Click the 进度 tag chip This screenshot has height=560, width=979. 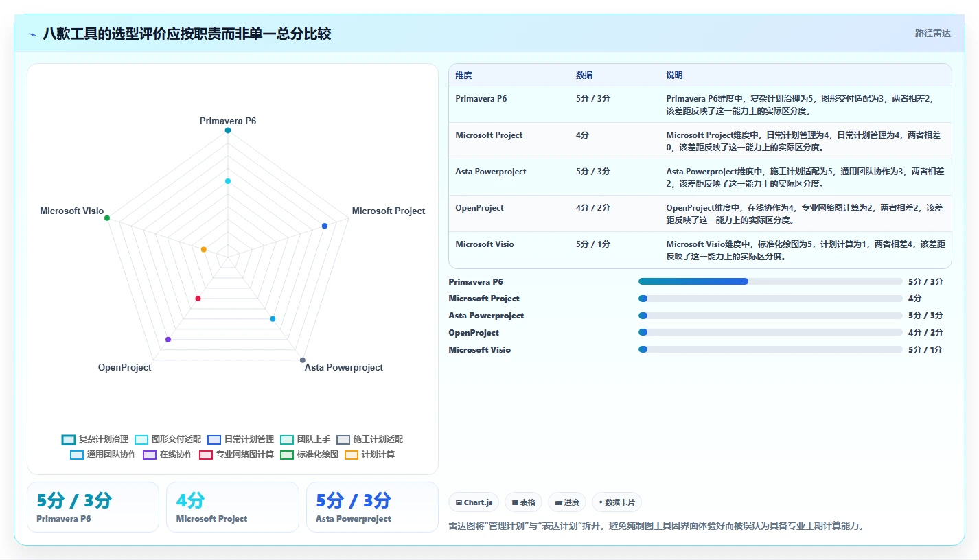click(567, 502)
